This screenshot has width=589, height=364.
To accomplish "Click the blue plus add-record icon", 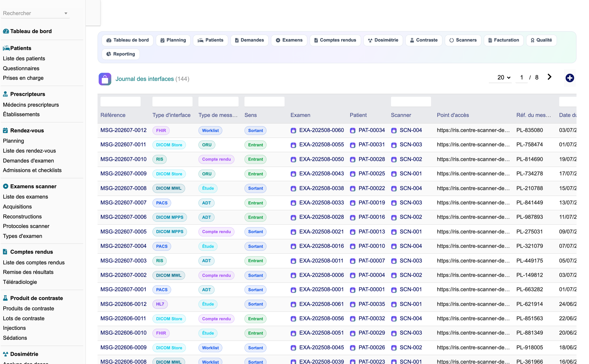I will [570, 78].
